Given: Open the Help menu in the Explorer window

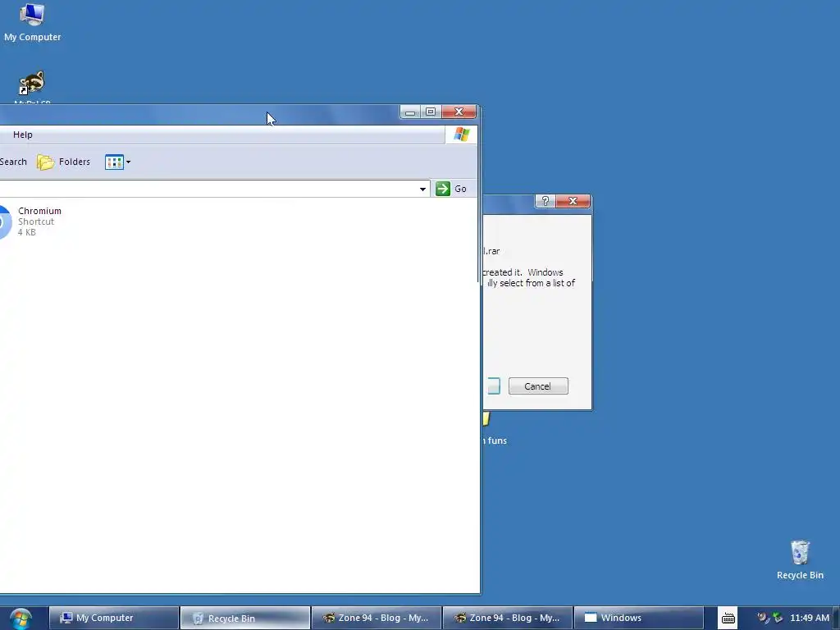Looking at the screenshot, I should pyautogui.click(x=22, y=135).
